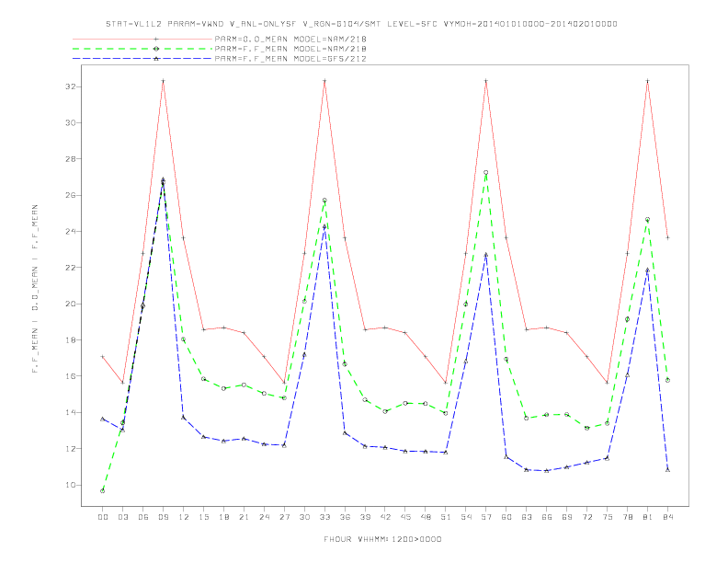Click x-axis tick label 72
The height and width of the screenshot is (563, 728).
[x=586, y=517]
